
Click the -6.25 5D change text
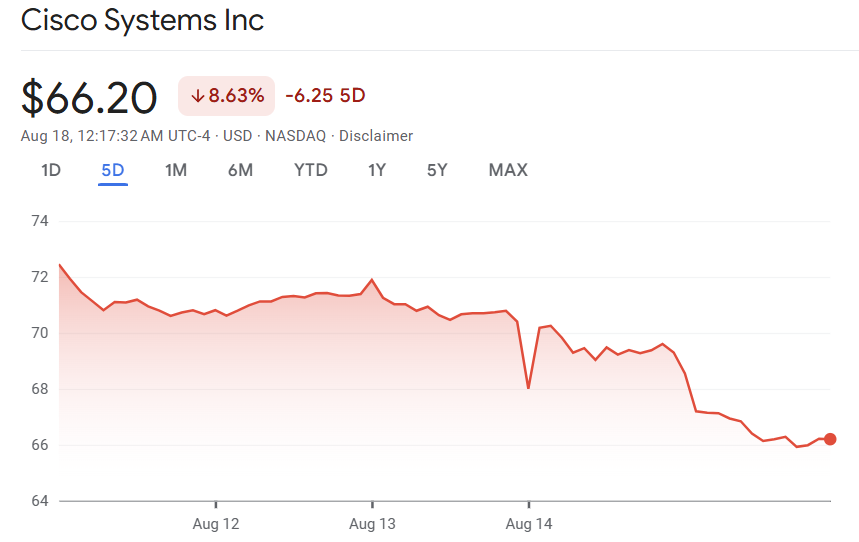[x=325, y=96]
